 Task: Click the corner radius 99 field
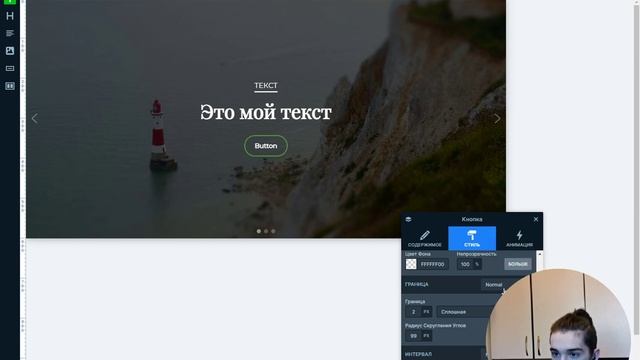click(413, 336)
